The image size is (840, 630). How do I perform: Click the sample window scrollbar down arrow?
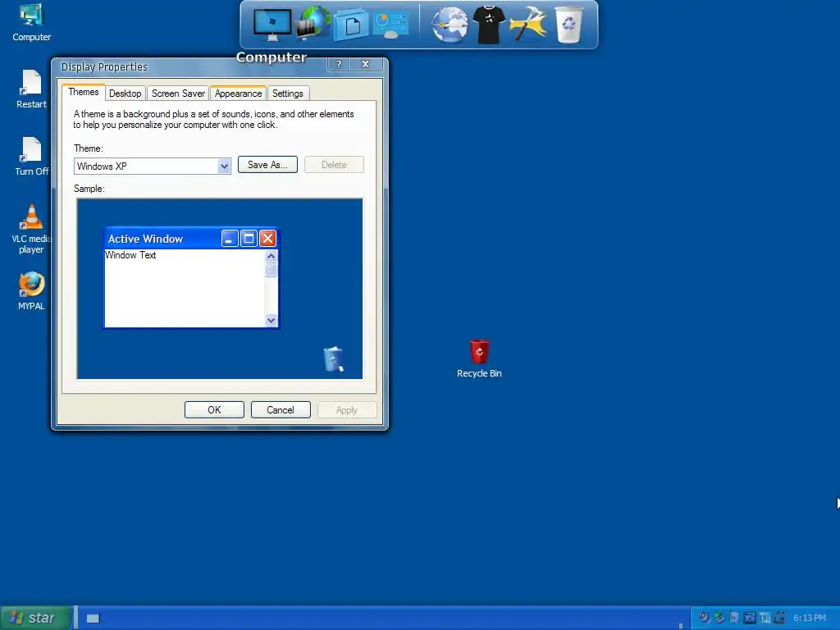click(271, 321)
